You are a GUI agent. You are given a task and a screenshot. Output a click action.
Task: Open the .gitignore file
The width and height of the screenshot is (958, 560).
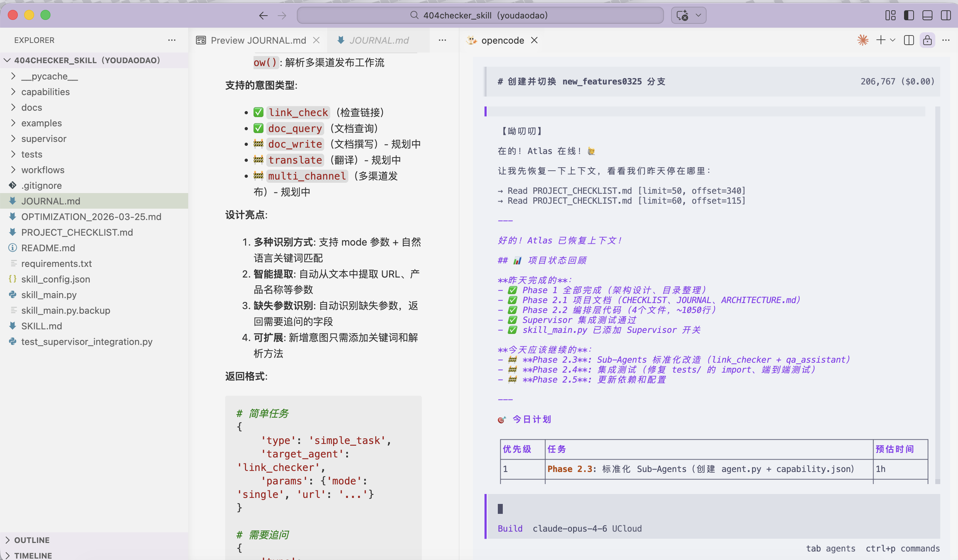(94, 185)
